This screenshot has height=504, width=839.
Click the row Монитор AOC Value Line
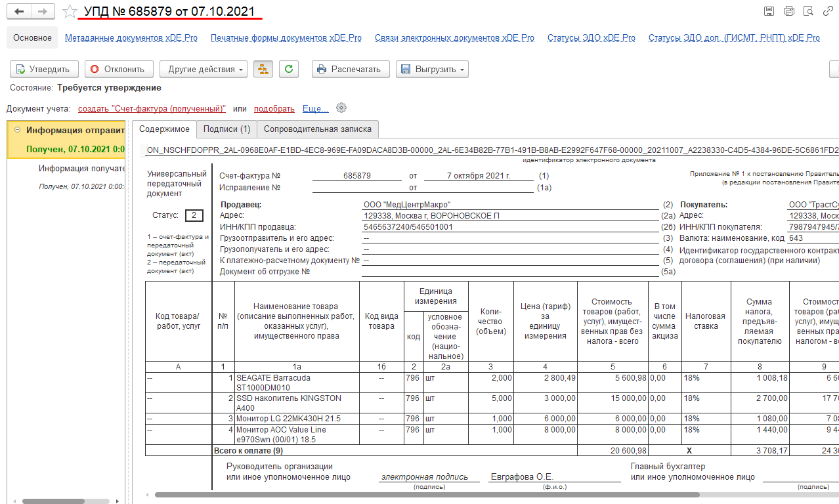297,434
